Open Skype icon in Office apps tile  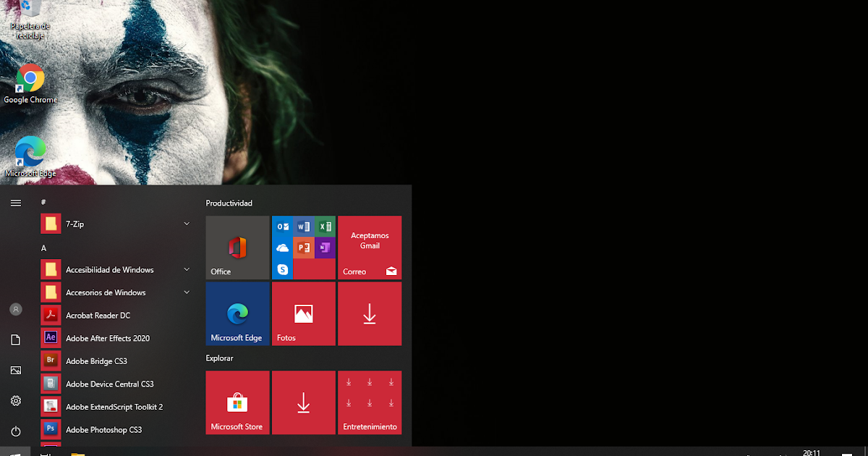click(283, 269)
